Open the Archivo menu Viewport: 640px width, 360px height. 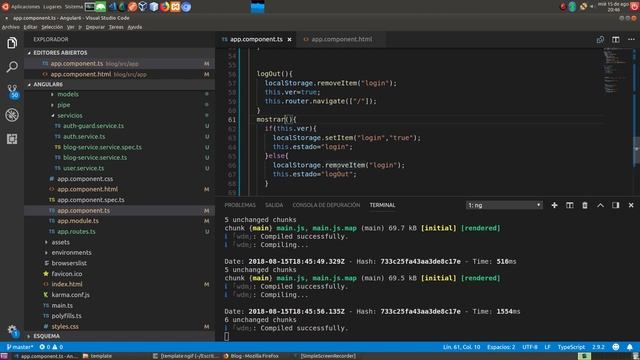coord(11,27)
